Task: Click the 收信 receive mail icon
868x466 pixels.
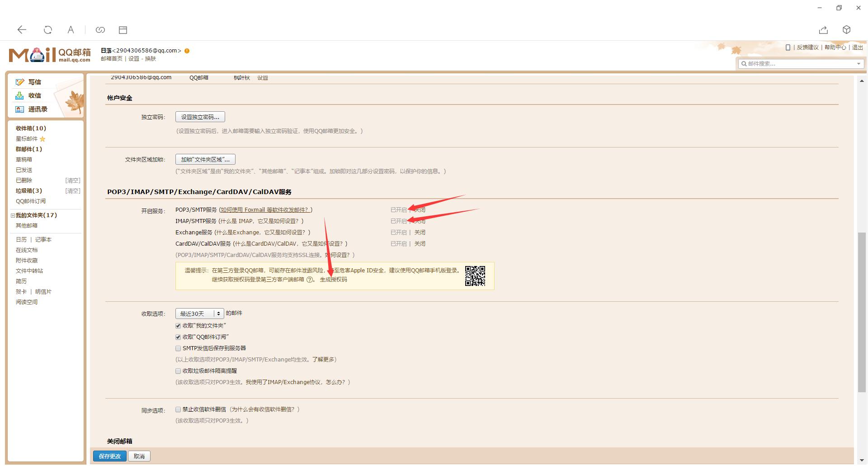Action: click(19, 95)
